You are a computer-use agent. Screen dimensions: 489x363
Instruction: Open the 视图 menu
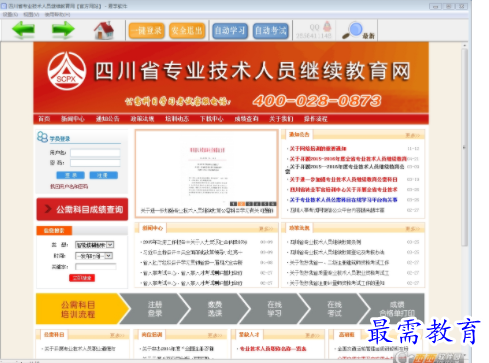(x=31, y=14)
